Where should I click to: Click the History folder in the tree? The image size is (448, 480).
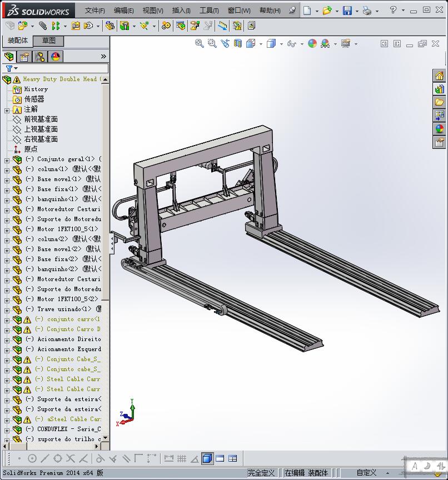click(x=36, y=89)
